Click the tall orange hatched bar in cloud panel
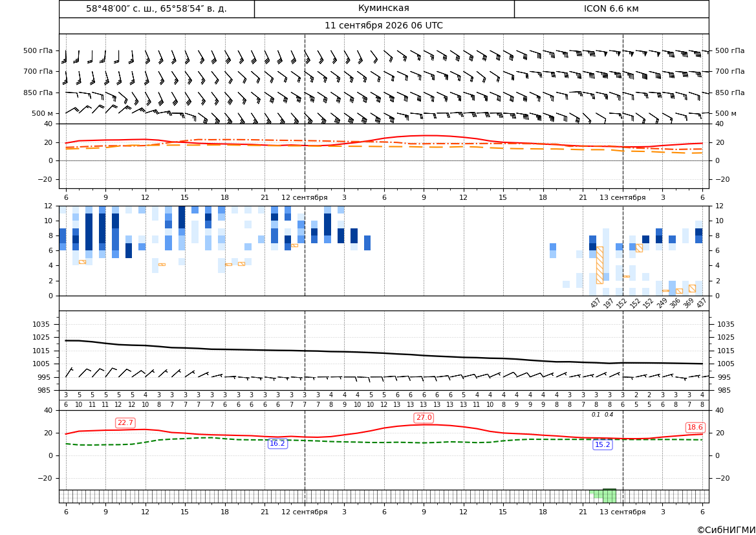 coord(599,265)
